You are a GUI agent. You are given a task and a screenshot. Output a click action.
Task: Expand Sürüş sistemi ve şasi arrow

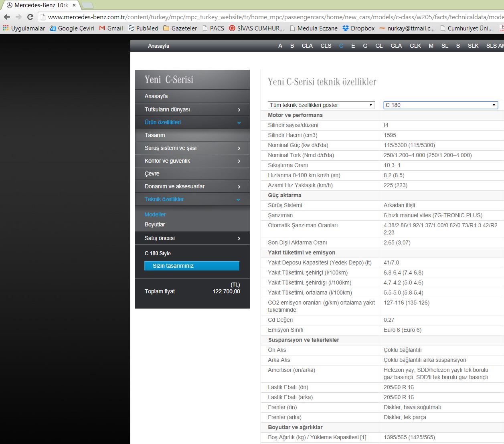coord(239,148)
